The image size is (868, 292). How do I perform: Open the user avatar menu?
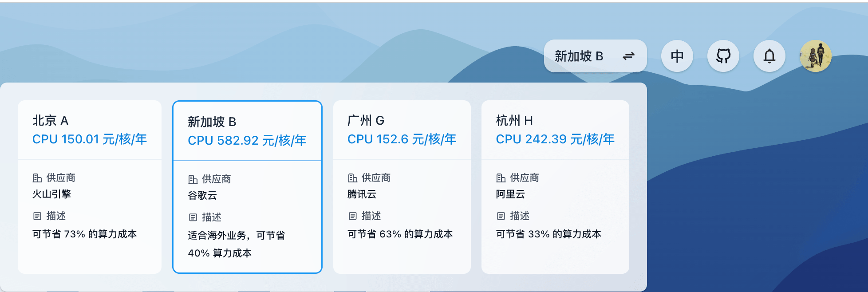click(815, 56)
